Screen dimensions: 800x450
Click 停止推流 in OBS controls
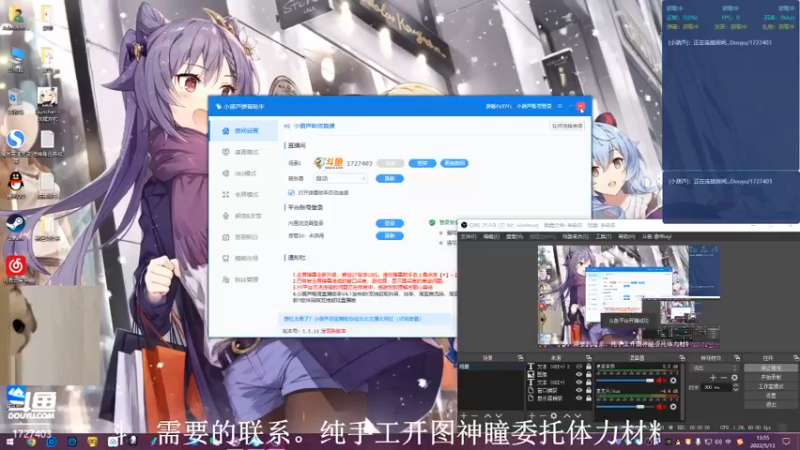point(771,368)
